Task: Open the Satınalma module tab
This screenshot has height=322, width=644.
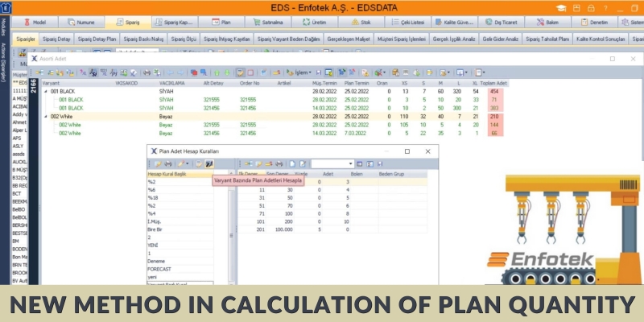Action: pyautogui.click(x=268, y=23)
